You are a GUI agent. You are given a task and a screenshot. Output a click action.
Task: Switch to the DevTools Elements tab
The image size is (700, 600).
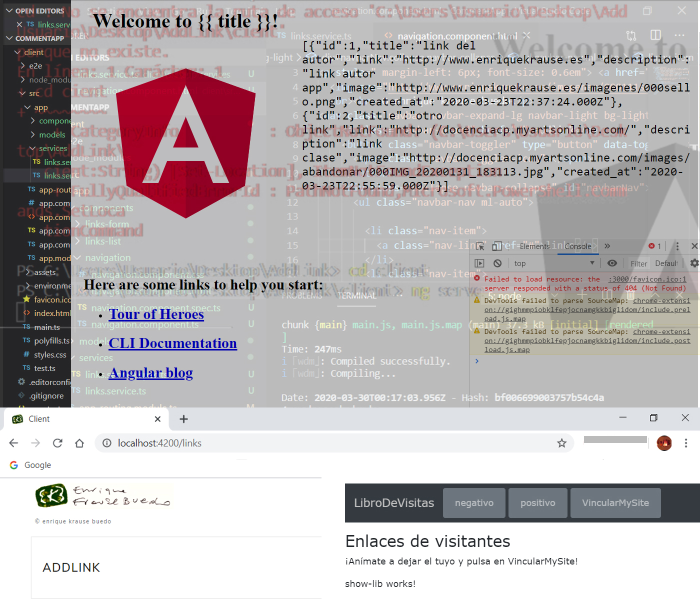pos(534,246)
